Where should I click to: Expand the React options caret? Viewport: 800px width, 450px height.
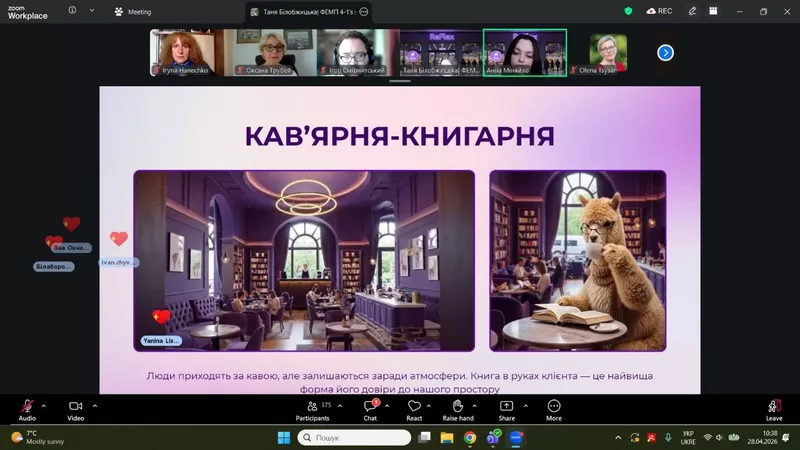[429, 406]
